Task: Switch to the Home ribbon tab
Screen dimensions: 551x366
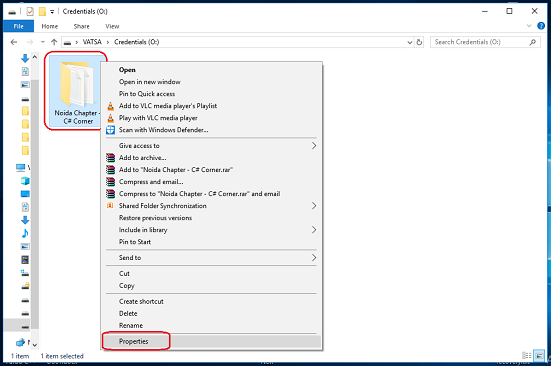Action: point(50,26)
